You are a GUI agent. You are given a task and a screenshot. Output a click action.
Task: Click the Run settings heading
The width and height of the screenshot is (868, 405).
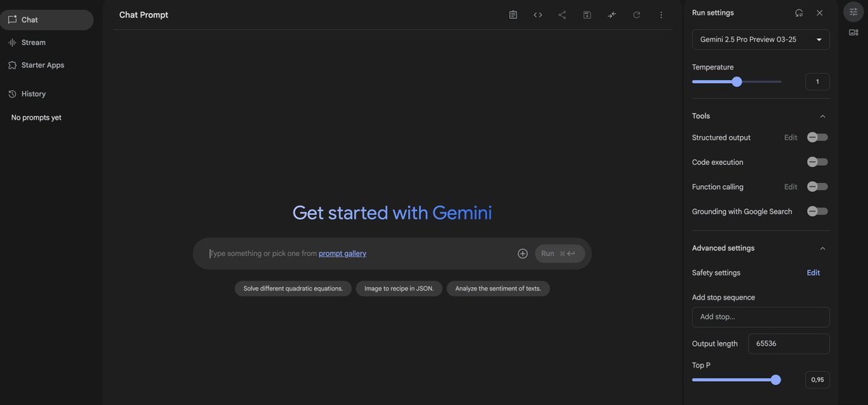click(713, 13)
